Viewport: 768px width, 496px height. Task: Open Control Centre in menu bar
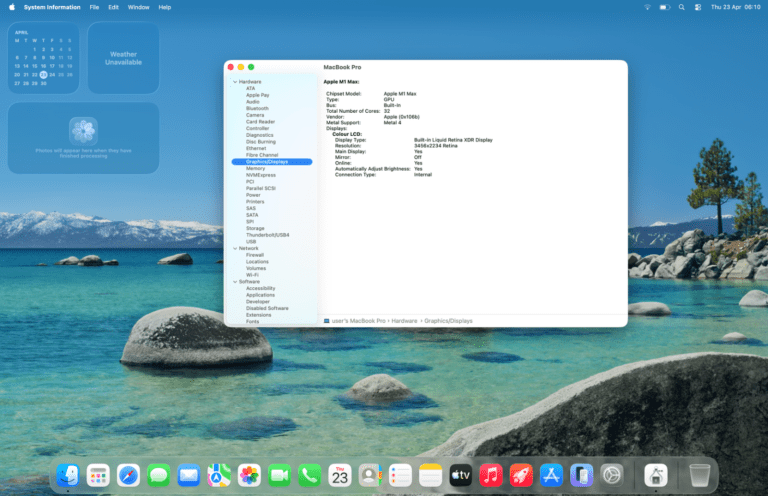tap(697, 7)
